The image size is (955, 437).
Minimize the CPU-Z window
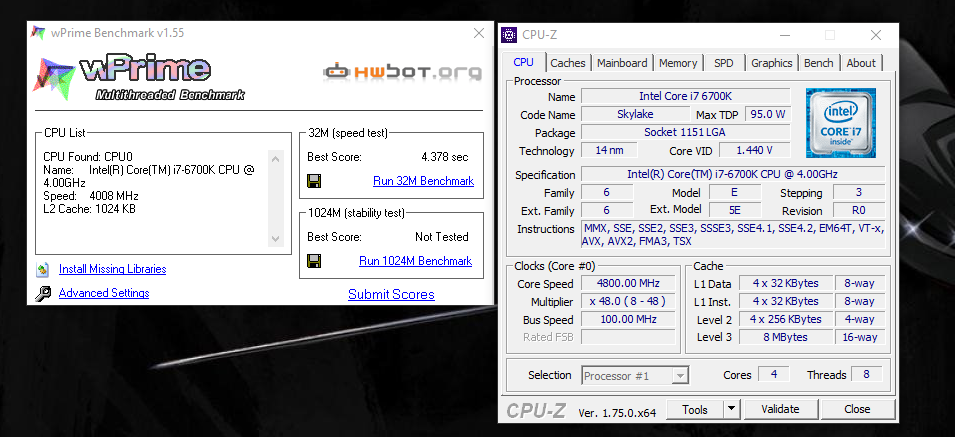coord(784,35)
